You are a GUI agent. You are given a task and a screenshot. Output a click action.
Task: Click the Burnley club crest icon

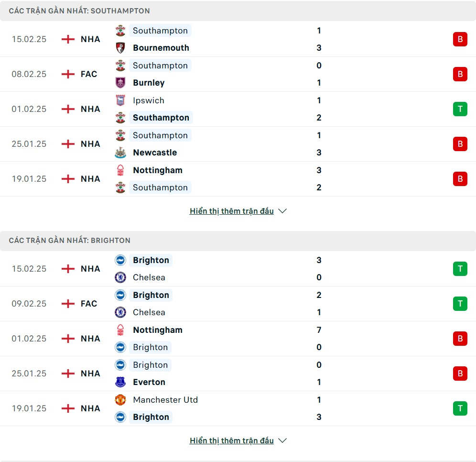120,83
